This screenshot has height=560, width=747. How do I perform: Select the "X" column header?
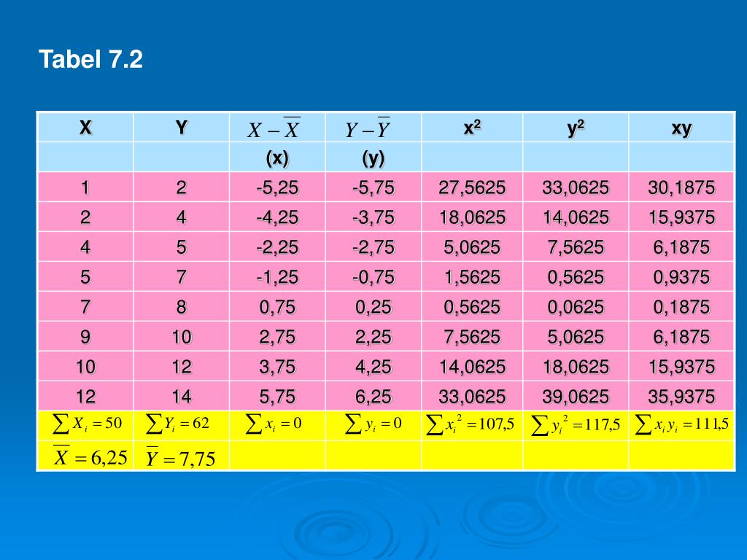tap(85, 128)
